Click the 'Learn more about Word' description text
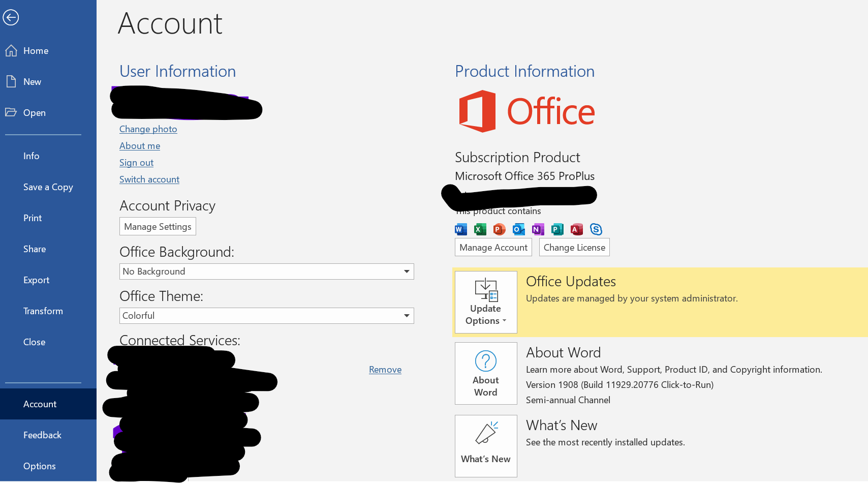 (674, 370)
